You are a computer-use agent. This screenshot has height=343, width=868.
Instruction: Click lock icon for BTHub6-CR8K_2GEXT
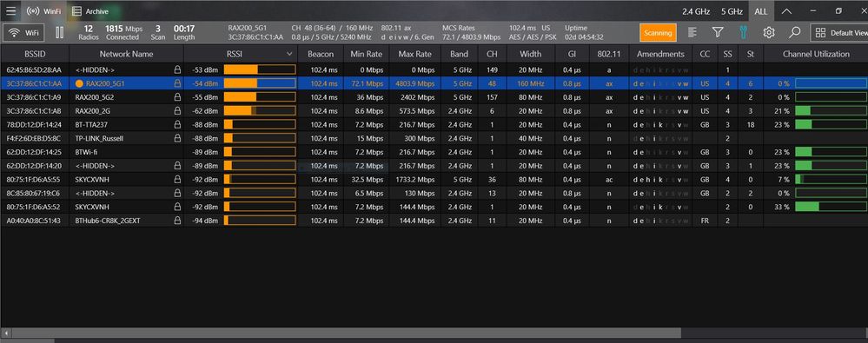[x=177, y=221]
